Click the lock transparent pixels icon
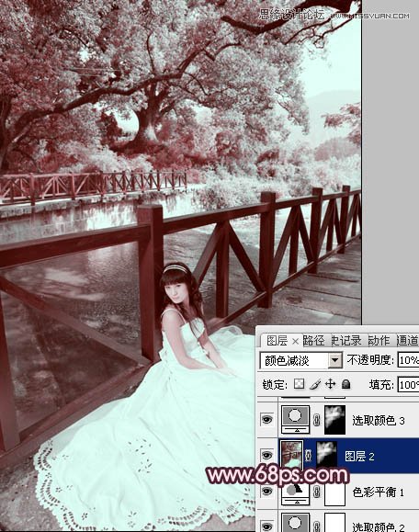Viewport: 419px width, 532px height. click(299, 384)
